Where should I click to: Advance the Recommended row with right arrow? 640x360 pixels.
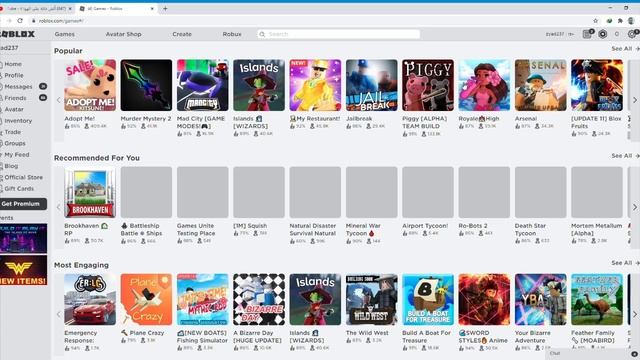pyautogui.click(x=634, y=207)
